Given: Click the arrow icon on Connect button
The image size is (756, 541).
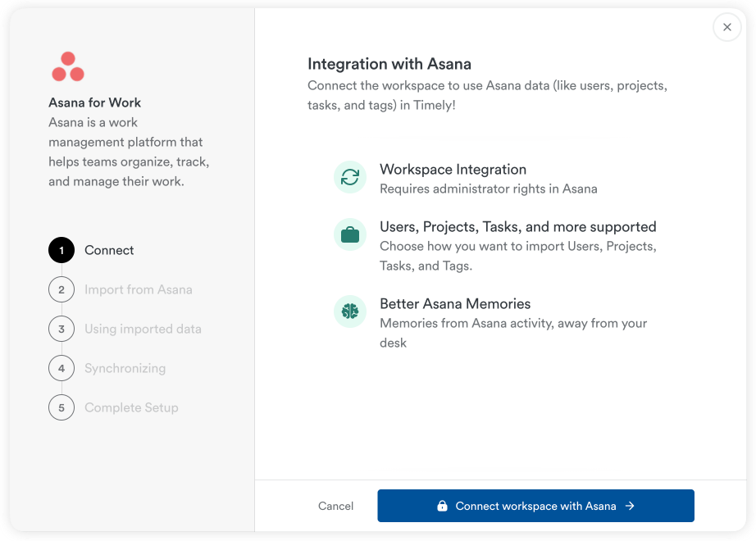Looking at the screenshot, I should tap(630, 506).
